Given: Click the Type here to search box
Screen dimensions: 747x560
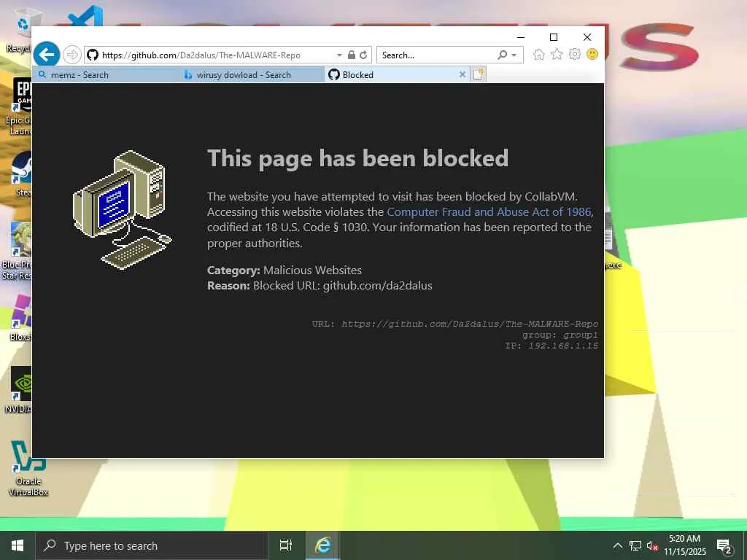Looking at the screenshot, I should [x=152, y=545].
